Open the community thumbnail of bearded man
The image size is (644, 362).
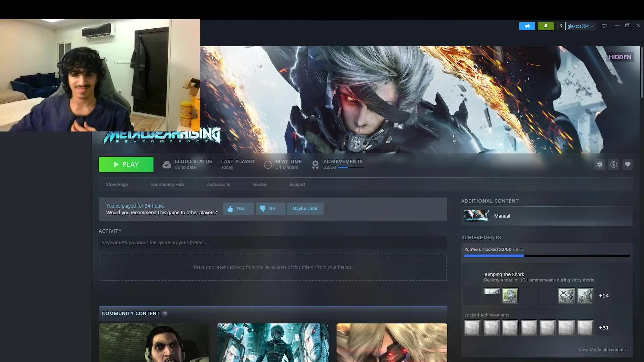pyautogui.click(x=154, y=342)
